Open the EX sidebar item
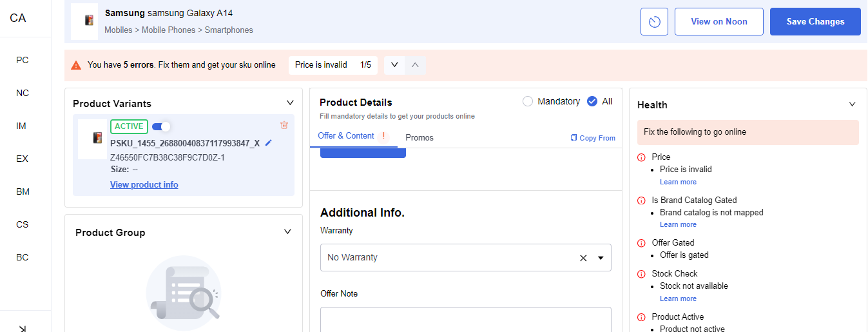 tap(23, 159)
